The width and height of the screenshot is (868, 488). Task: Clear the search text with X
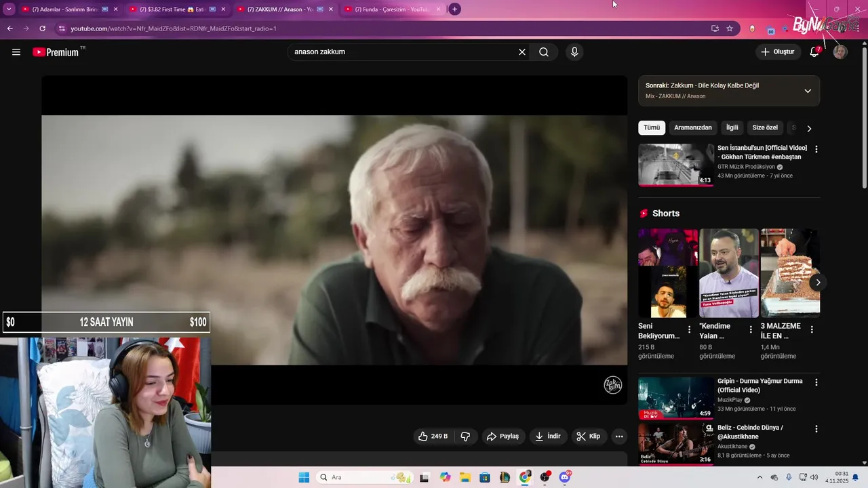tap(522, 52)
